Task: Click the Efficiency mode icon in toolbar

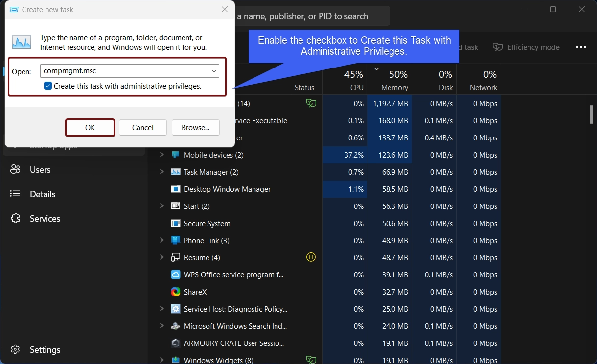Action: point(498,47)
